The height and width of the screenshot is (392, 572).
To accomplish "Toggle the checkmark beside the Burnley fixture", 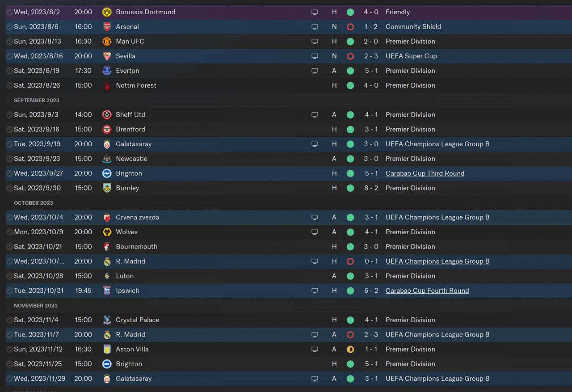I will pyautogui.click(x=9, y=188).
